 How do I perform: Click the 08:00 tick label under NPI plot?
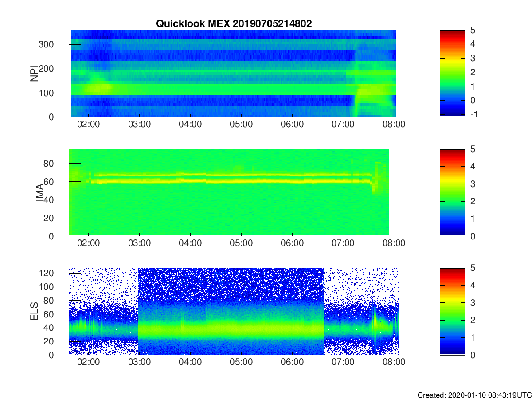tap(394, 125)
